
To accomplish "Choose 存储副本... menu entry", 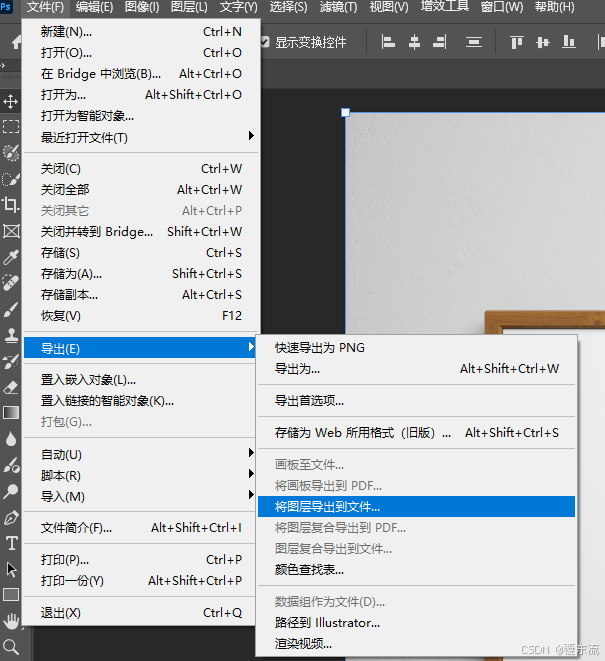I will point(140,295).
